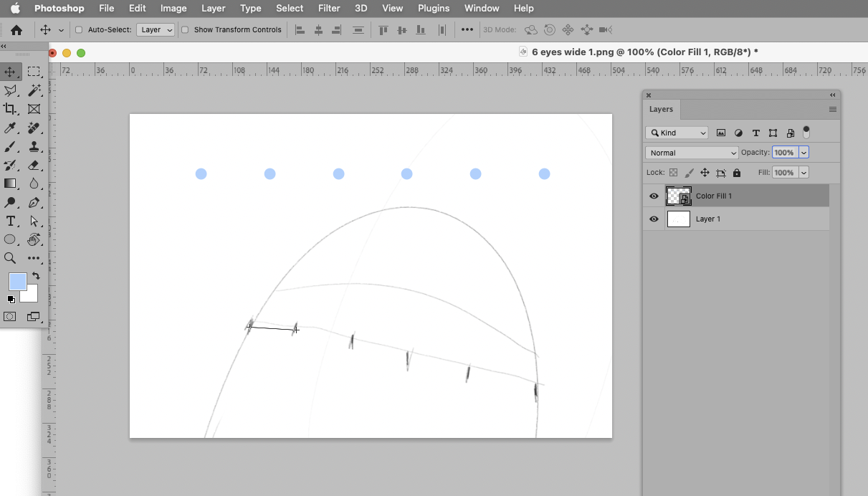Open the Filter menu

coord(329,8)
